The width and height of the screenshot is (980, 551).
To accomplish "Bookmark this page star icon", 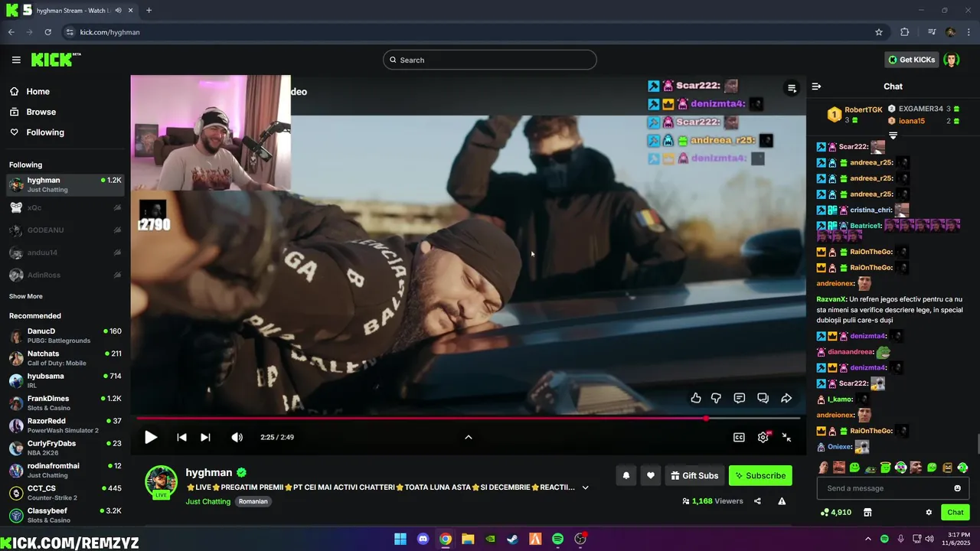I will click(879, 32).
